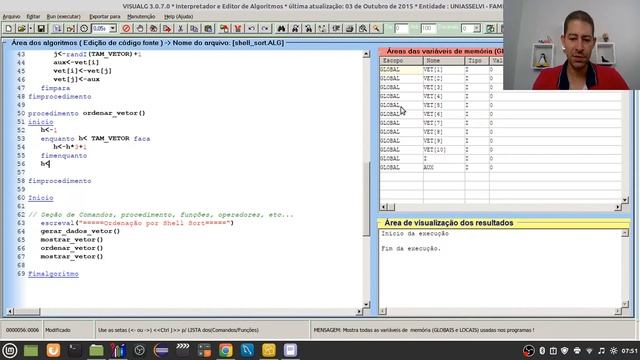Click line 66 ordenar_vetor() call
The height and width of the screenshot is (360, 640).
pos(72,248)
